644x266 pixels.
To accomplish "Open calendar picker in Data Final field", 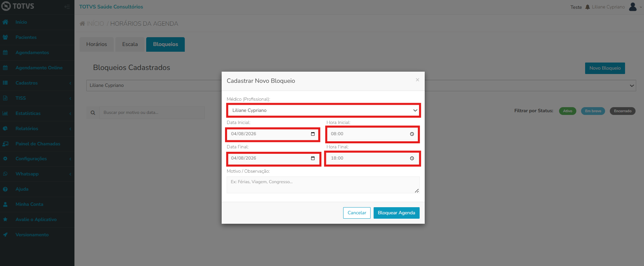I will [313, 158].
